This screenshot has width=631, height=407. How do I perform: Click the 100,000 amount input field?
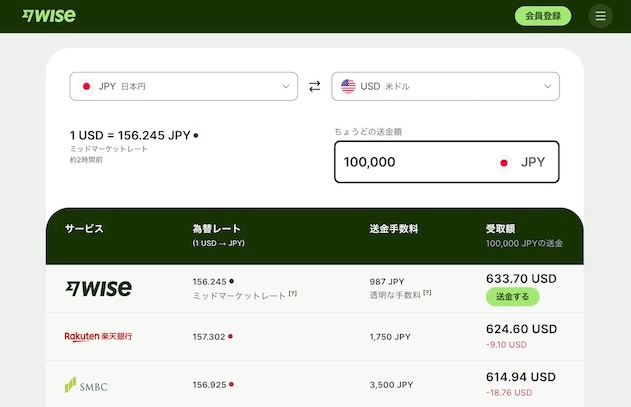[x=410, y=162]
